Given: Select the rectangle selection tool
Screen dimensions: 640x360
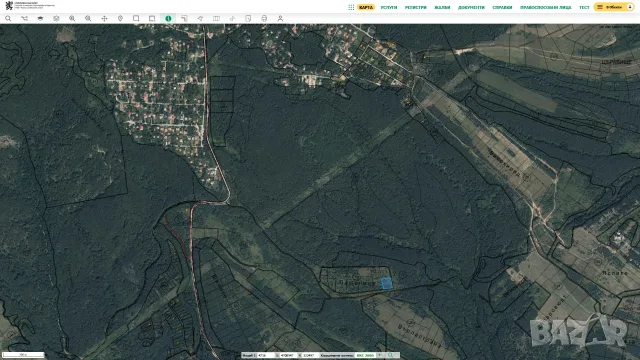Looking at the screenshot, I should (136, 18).
